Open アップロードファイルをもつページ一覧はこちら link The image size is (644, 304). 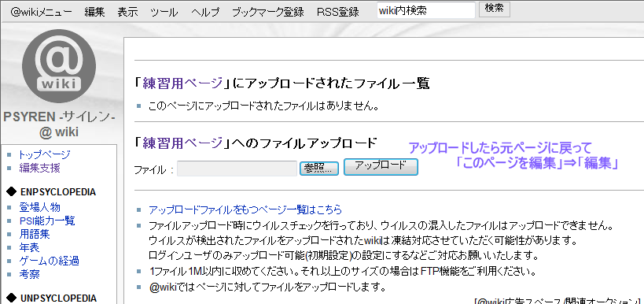click(245, 209)
